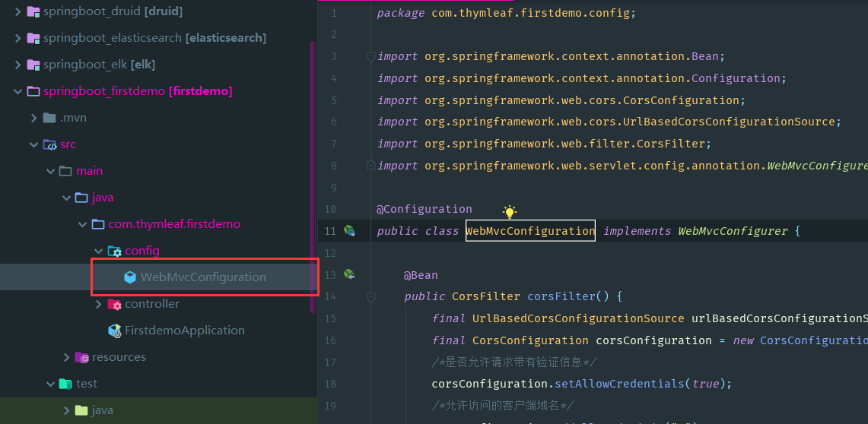Select the main folder row
Image resolution: width=868 pixels, height=424 pixels.
[158, 171]
